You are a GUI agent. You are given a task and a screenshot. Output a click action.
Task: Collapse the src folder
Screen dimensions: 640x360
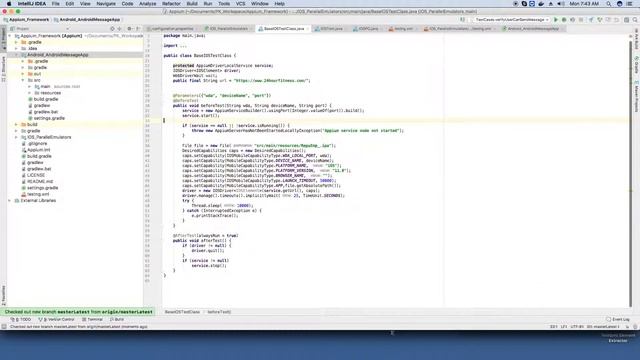coord(23,80)
